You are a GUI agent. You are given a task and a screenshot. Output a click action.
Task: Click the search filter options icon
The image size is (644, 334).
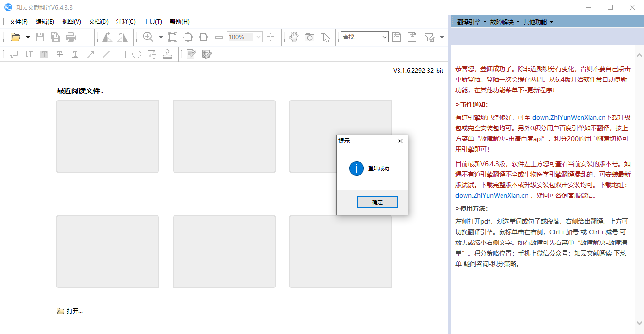click(x=430, y=37)
